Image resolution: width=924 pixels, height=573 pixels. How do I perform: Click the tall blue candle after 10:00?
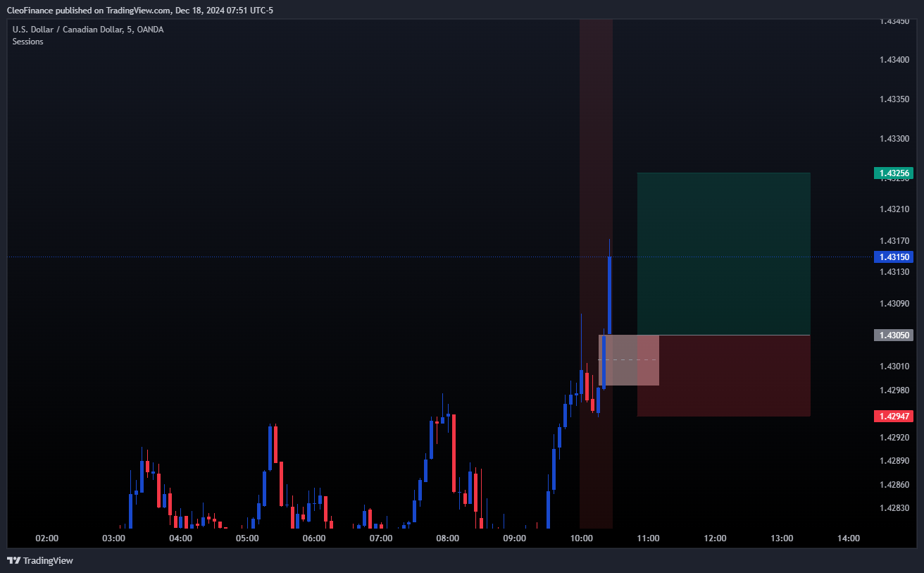click(x=609, y=295)
